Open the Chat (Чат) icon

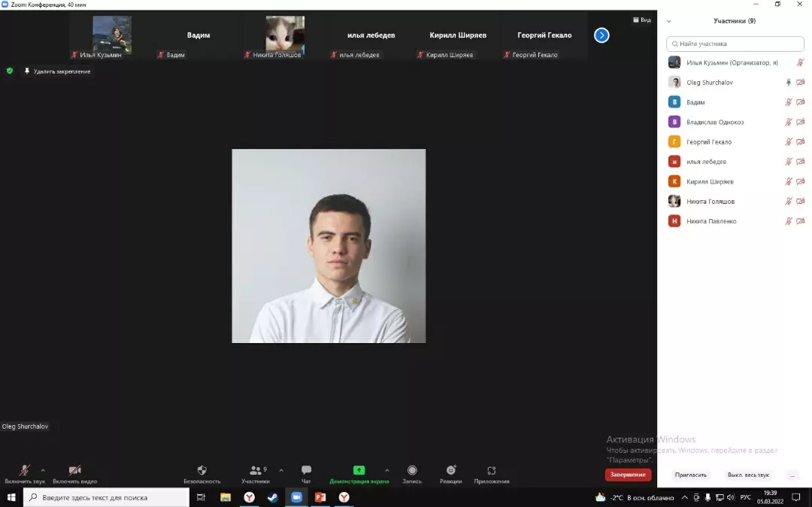[306, 470]
